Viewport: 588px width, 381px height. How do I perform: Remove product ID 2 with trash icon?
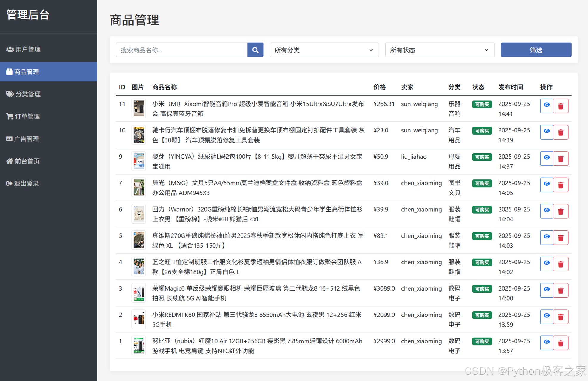560,317
